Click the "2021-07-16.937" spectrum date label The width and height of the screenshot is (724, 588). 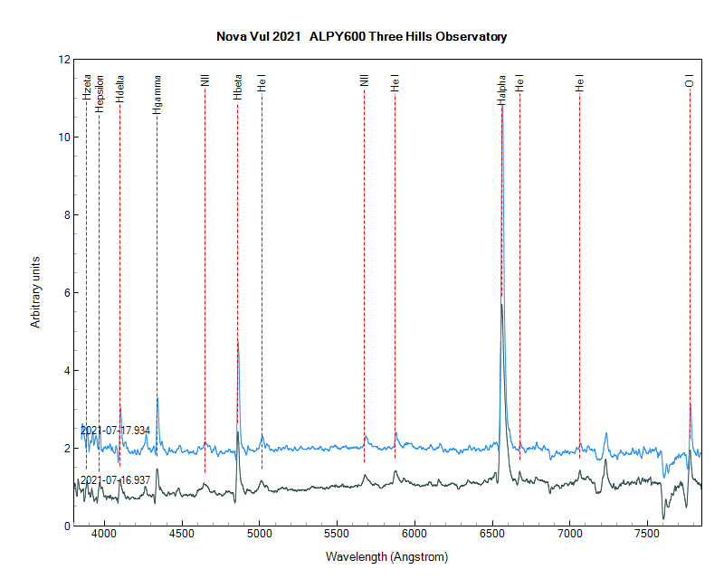(116, 480)
